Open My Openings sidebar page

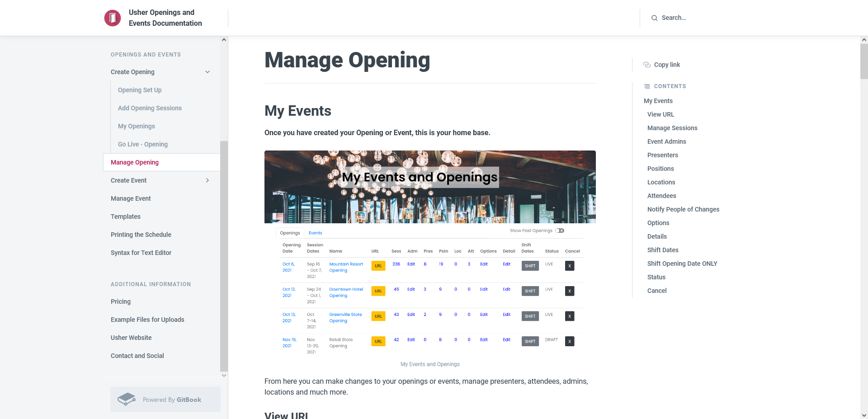[x=137, y=126]
